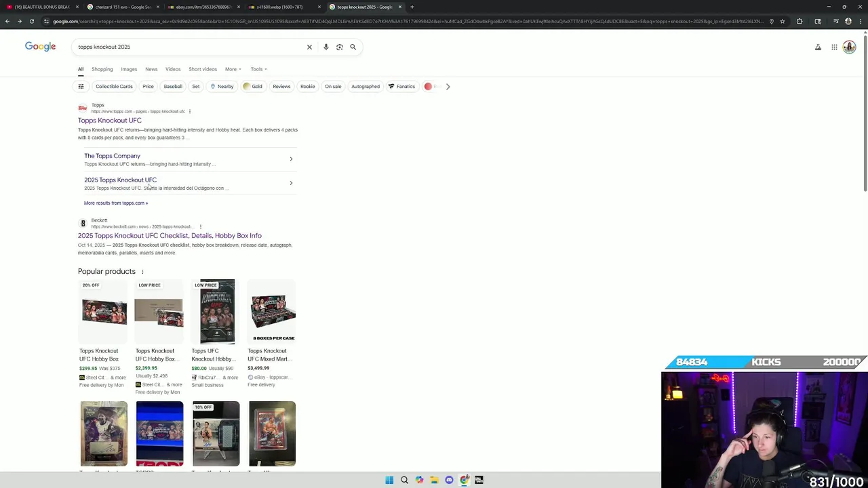The width and height of the screenshot is (868, 488).
Task: Click the browser address bar URL
Action: click(x=407, y=21)
